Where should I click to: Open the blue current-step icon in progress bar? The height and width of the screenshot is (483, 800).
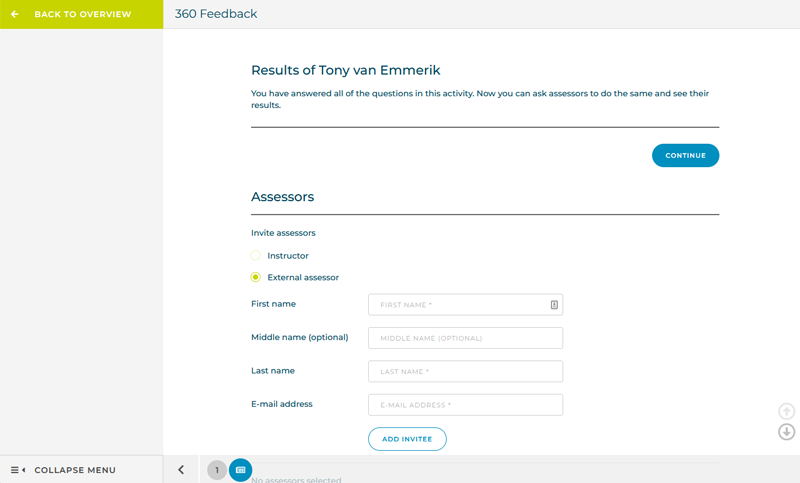240,470
